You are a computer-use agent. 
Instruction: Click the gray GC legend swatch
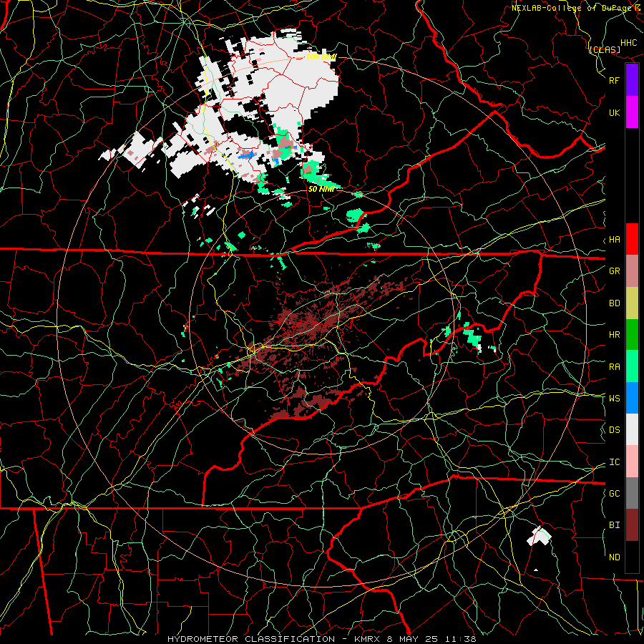(x=632, y=493)
